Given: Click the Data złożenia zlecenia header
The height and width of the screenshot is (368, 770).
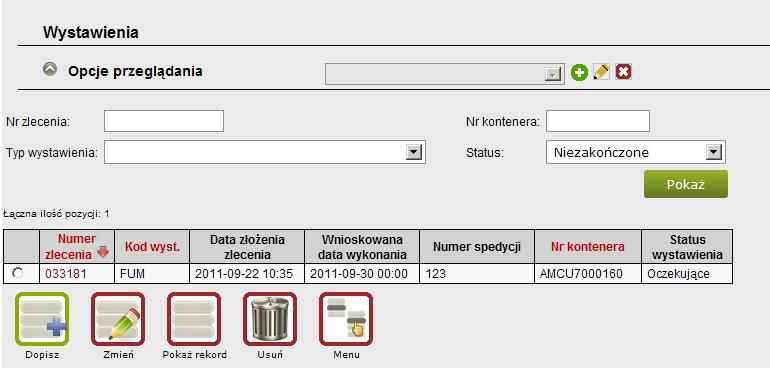Looking at the screenshot, I should (x=247, y=247).
